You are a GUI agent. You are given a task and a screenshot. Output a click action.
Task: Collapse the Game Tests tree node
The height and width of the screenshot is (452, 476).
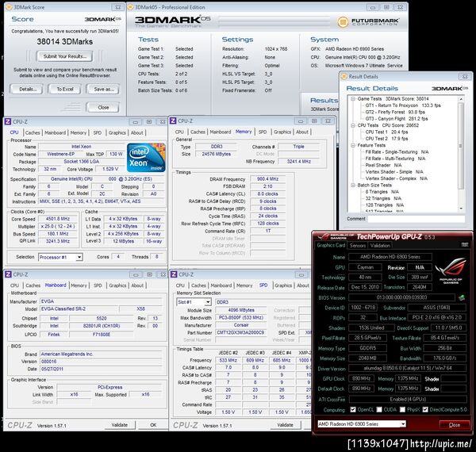click(353, 98)
